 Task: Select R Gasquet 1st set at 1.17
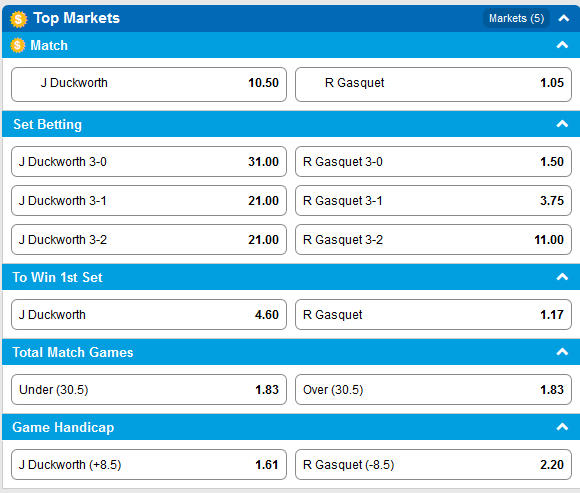point(433,314)
